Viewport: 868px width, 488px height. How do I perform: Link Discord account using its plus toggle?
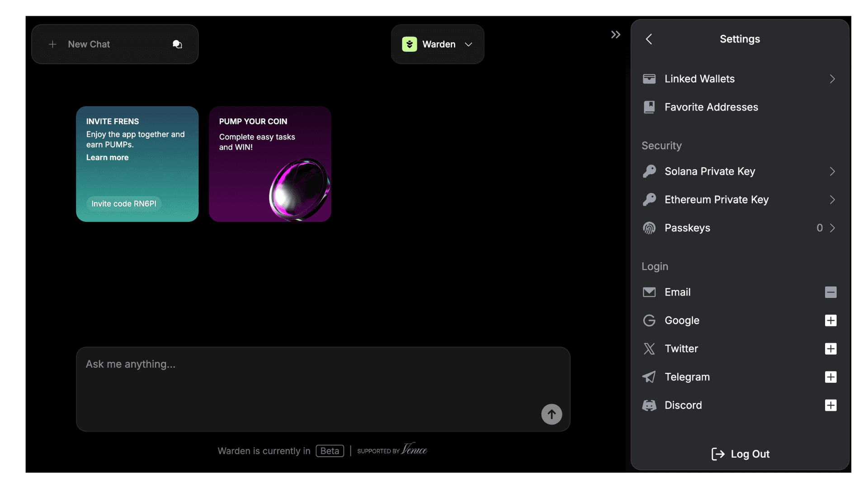[830, 405]
